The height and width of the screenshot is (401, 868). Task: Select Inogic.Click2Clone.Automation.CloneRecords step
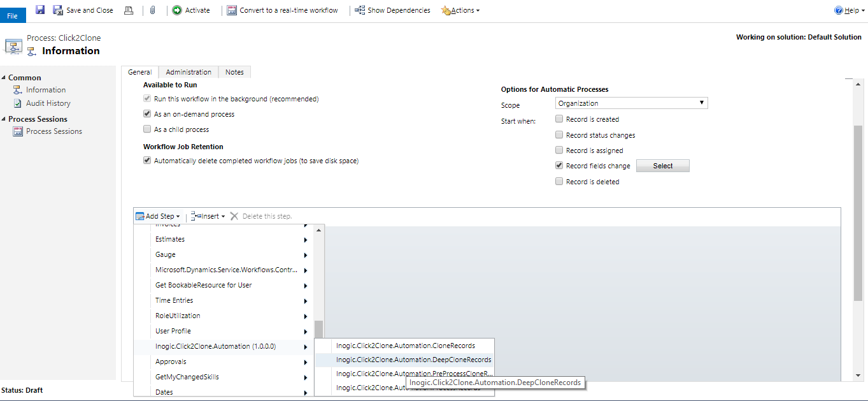point(405,346)
